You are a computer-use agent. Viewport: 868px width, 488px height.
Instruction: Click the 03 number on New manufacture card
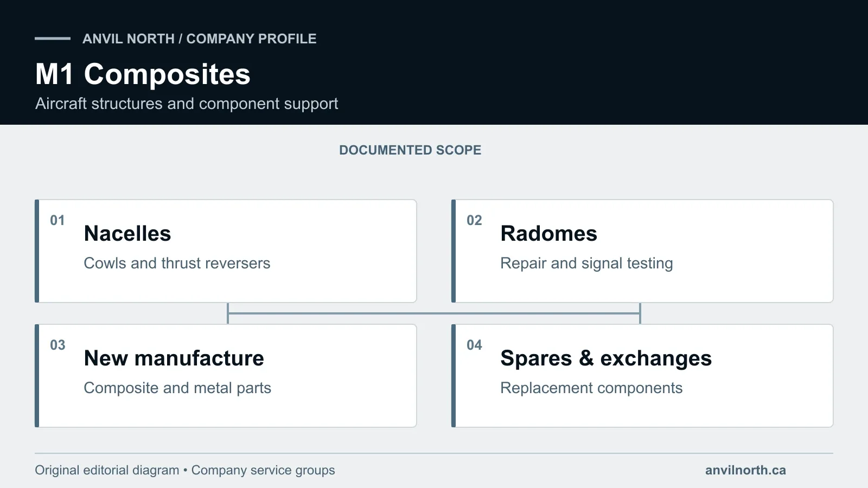(x=58, y=345)
